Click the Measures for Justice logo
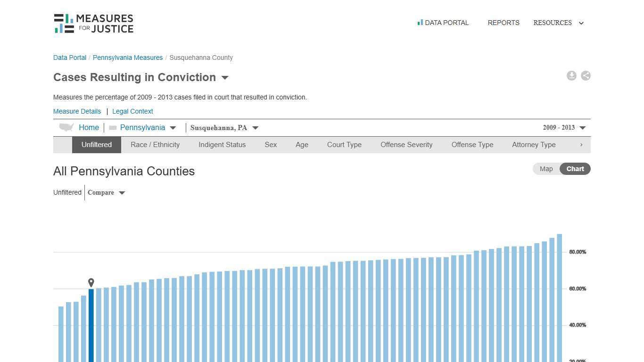 pos(93,23)
